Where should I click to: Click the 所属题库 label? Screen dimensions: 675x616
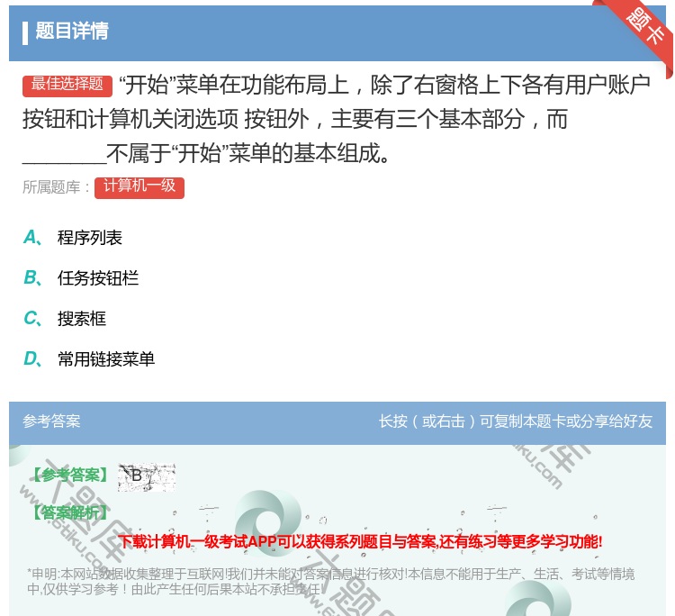57,187
